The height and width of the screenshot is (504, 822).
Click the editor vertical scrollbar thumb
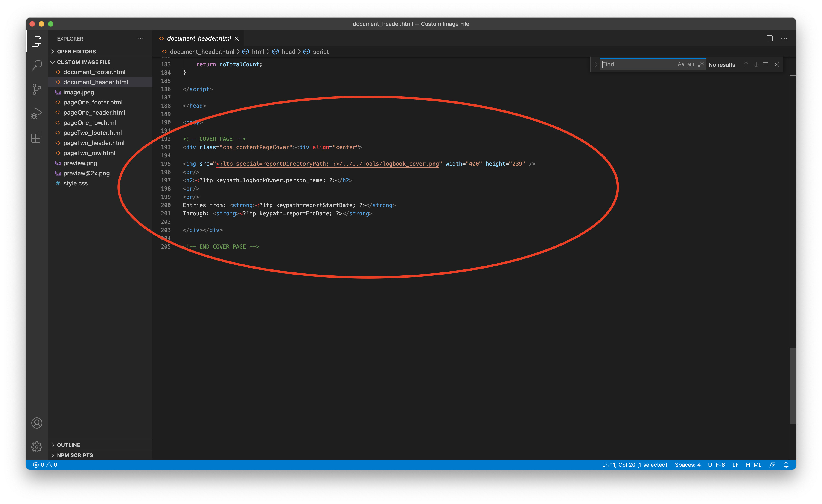[793, 386]
